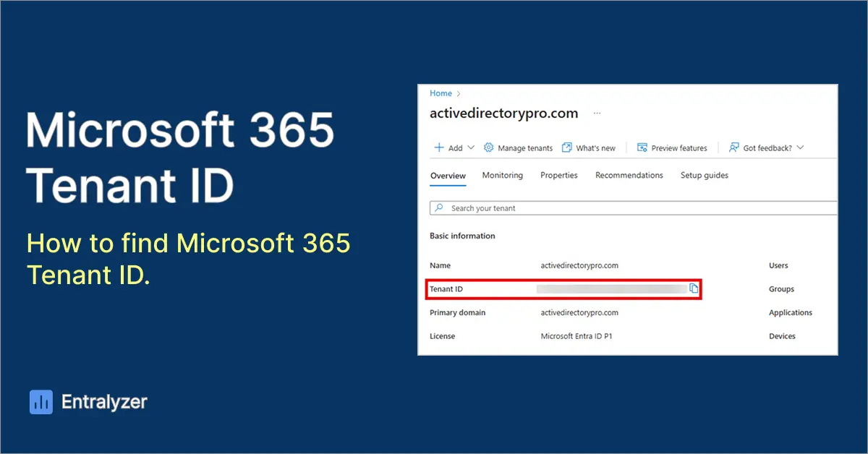
Task: Click the Name field label
Action: tap(440, 265)
